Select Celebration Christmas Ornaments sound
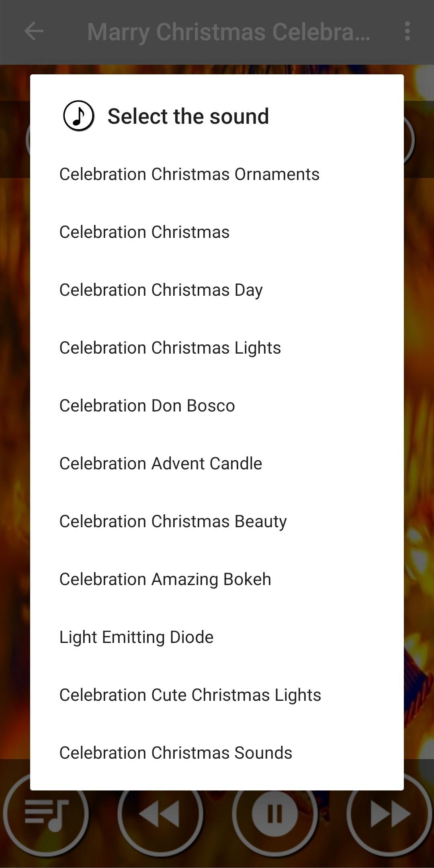Viewport: 434px width, 868px height. [x=217, y=174]
